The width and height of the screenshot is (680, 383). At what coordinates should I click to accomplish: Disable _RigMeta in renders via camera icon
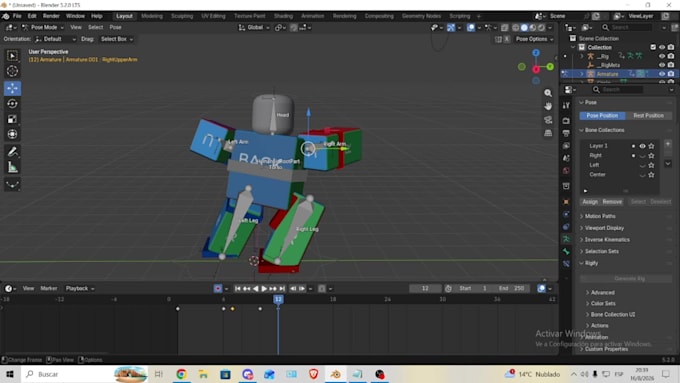click(671, 65)
